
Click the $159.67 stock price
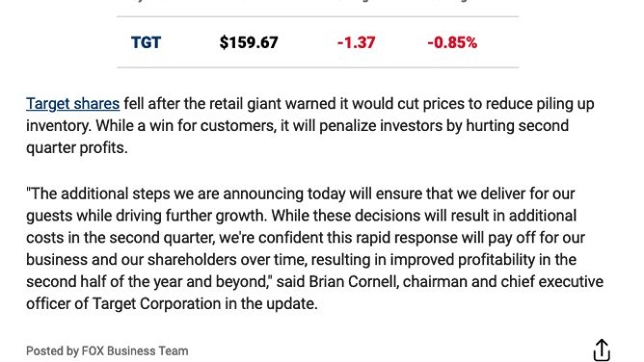[249, 42]
